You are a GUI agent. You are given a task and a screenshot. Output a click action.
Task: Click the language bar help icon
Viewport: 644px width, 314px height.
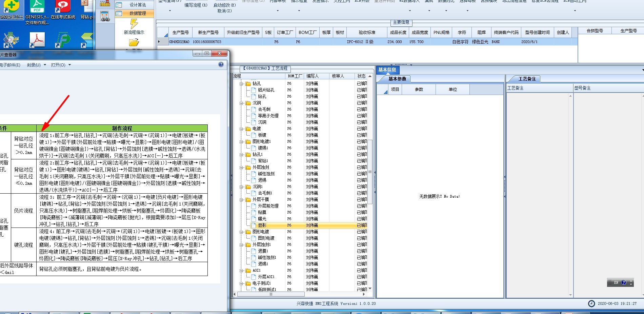pos(624,282)
